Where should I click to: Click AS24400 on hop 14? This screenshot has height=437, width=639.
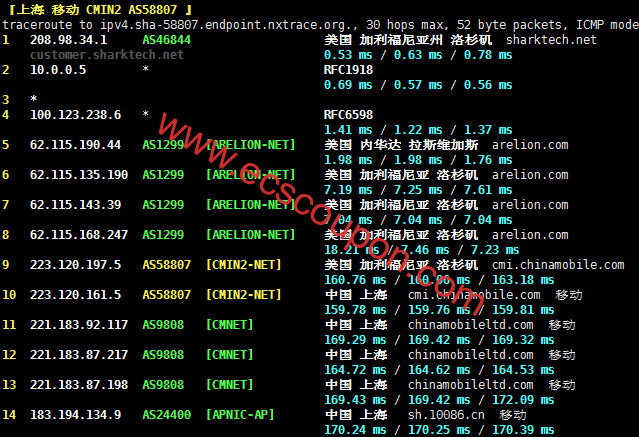(x=166, y=415)
